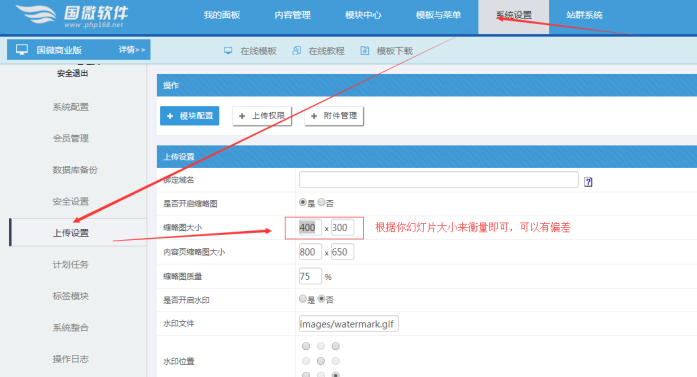Image resolution: width=697 pixels, height=377 pixels.
Task: Click the 绑定域名 input field
Action: point(439,180)
